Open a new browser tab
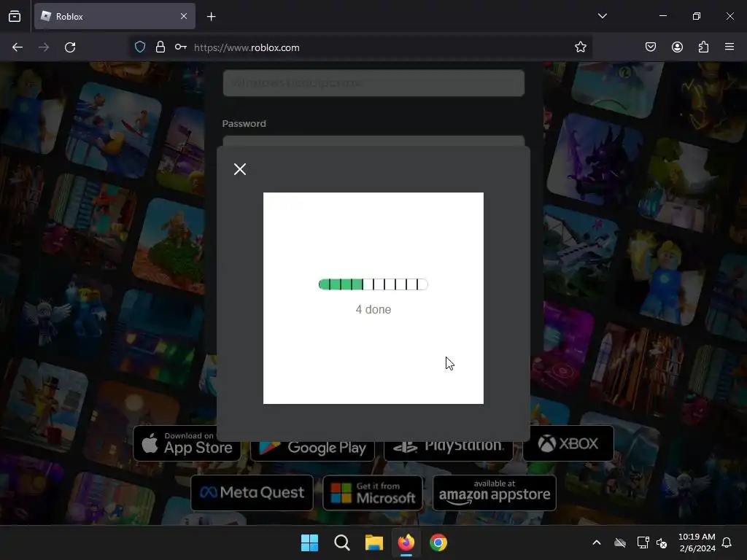 click(x=211, y=17)
